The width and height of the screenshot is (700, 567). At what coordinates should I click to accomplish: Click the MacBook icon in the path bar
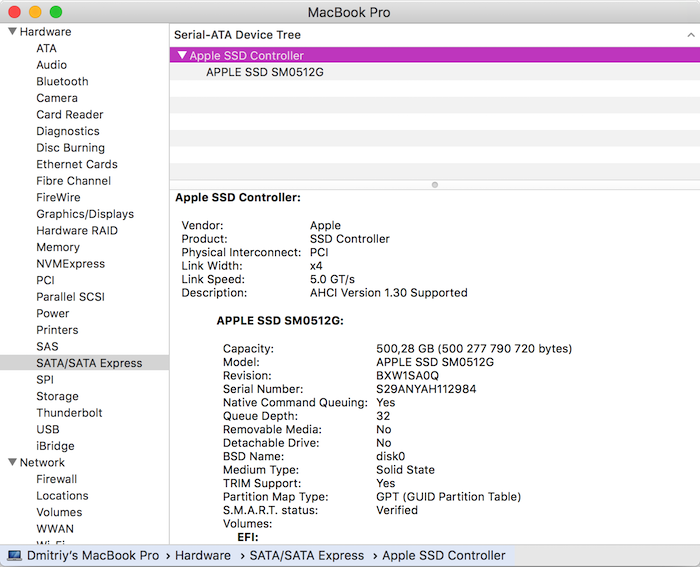click(14, 555)
